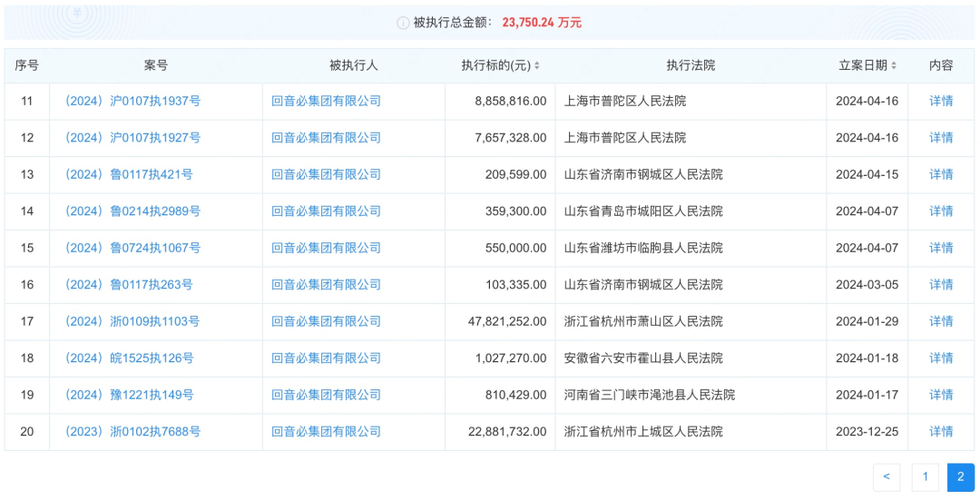Open 回音必集团有限公司 link in row 15
Image resolution: width=980 pixels, height=500 pixels.
327,248
